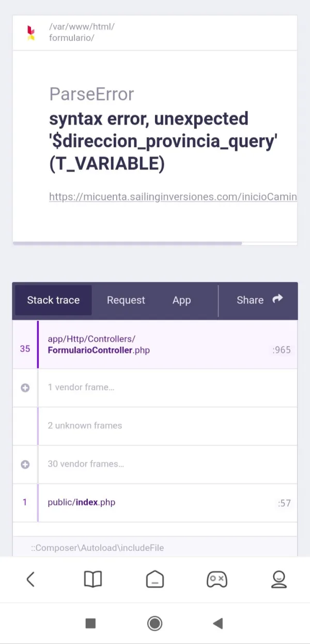Open the Request tab
Image resolution: width=310 pixels, height=644 pixels.
[x=126, y=300]
